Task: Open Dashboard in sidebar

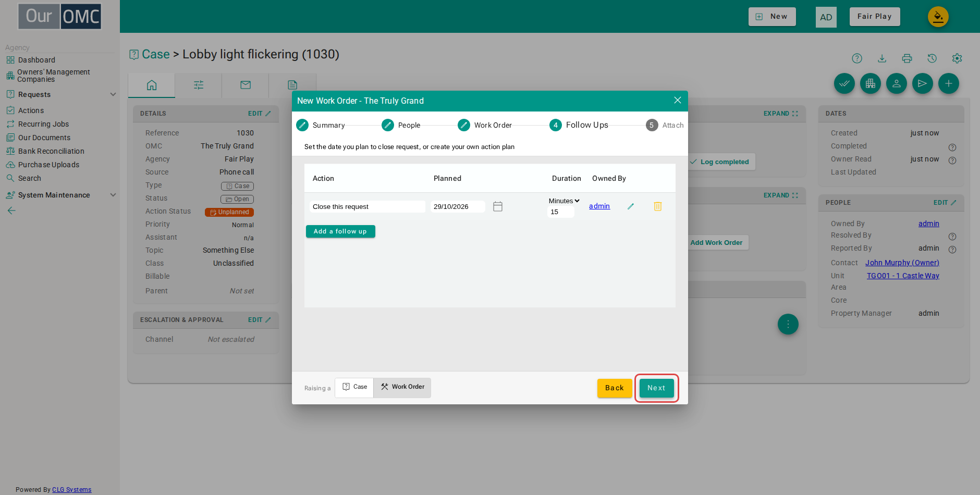Action: pos(36,60)
